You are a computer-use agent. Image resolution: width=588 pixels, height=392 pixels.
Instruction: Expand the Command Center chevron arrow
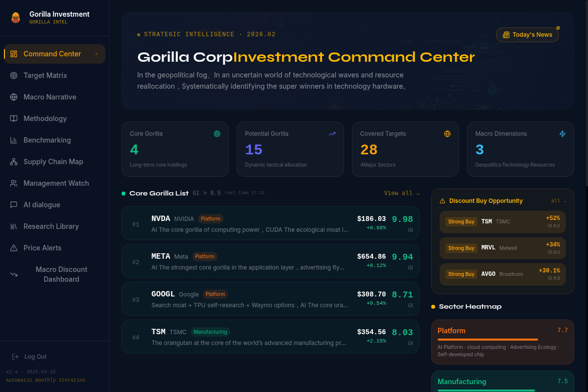tap(97, 54)
